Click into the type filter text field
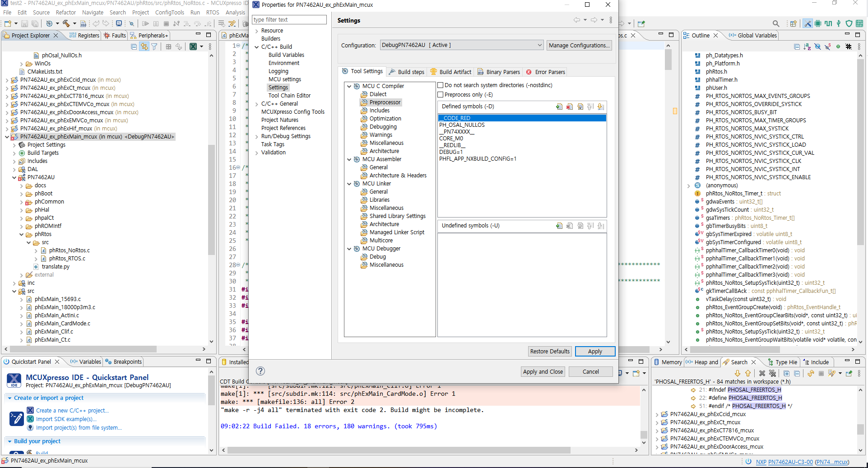Viewport: 868px width, 468px height. (289, 19)
